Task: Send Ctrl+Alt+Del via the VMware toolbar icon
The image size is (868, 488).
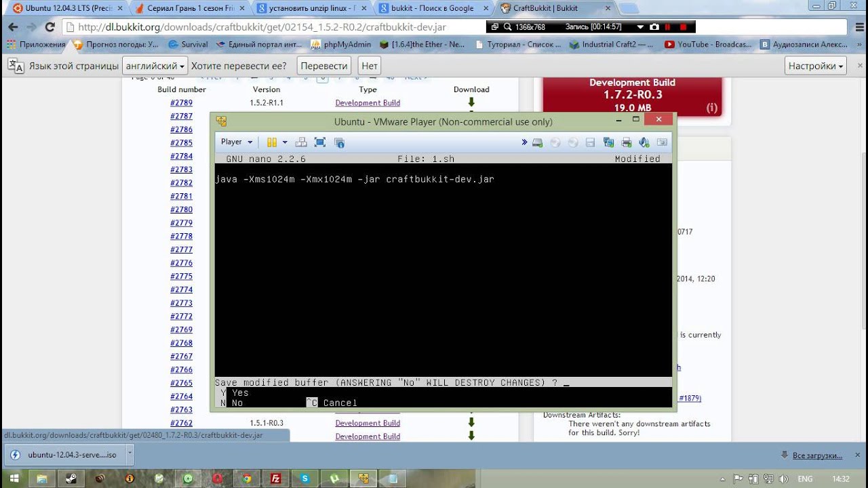Action: coord(302,142)
